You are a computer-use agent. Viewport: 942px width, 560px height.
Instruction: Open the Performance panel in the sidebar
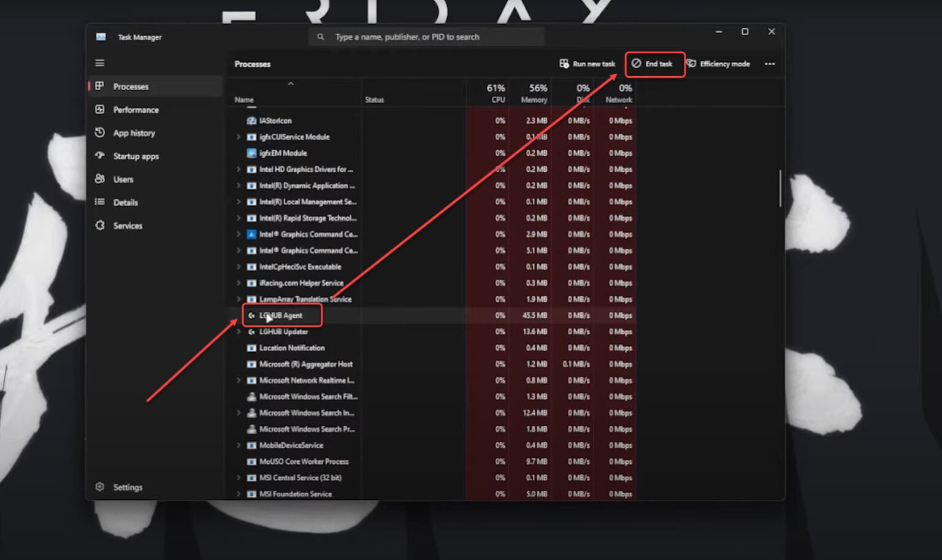click(x=135, y=109)
